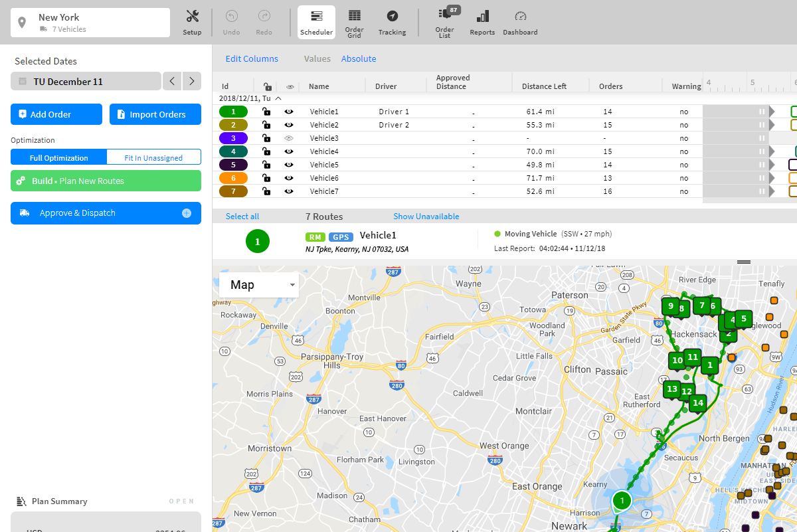The height and width of the screenshot is (532, 797).
Task: Toggle visibility of Vehicle3 route
Action: pyautogui.click(x=290, y=137)
